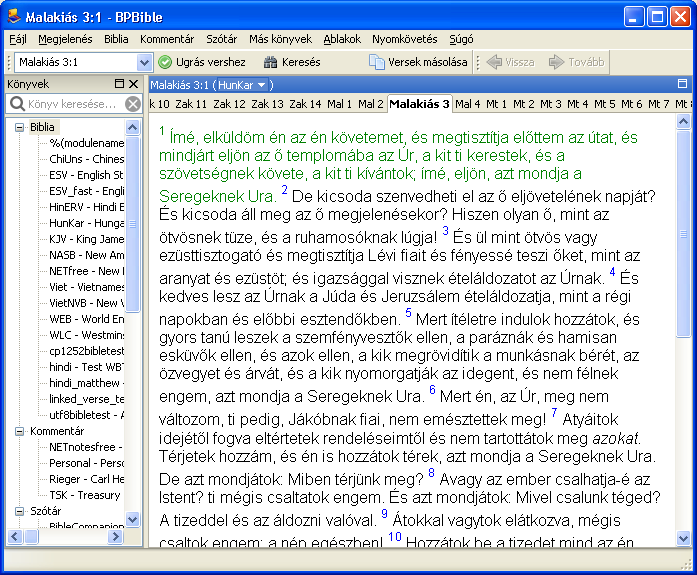Select ESV - English module in tree
The width and height of the screenshot is (697, 575).
(86, 175)
